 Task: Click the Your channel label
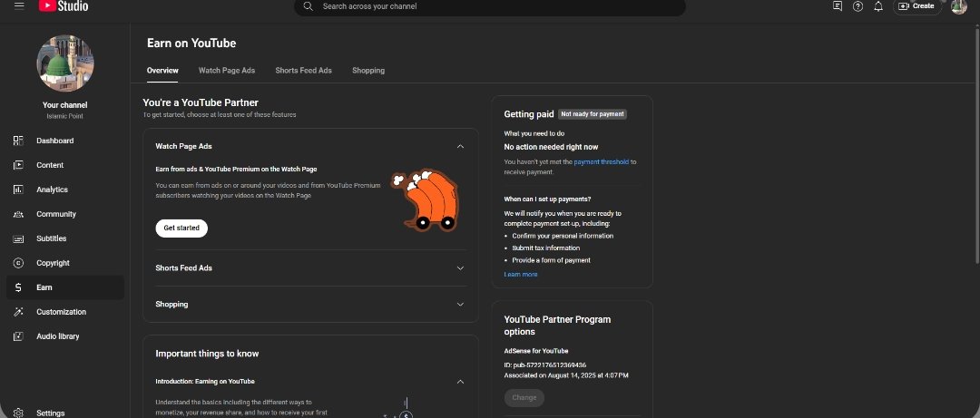(65, 105)
